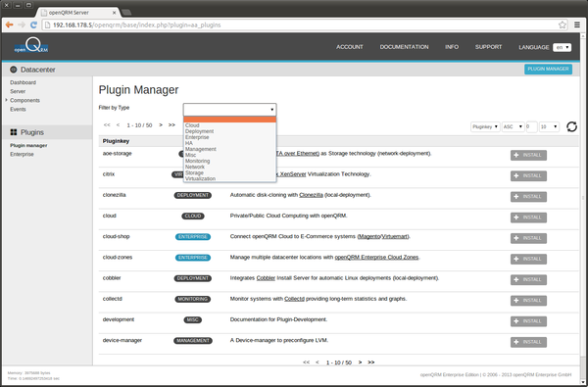The height and width of the screenshot is (387, 588).
Task: Open a new browser tab
Action: [x=126, y=13]
